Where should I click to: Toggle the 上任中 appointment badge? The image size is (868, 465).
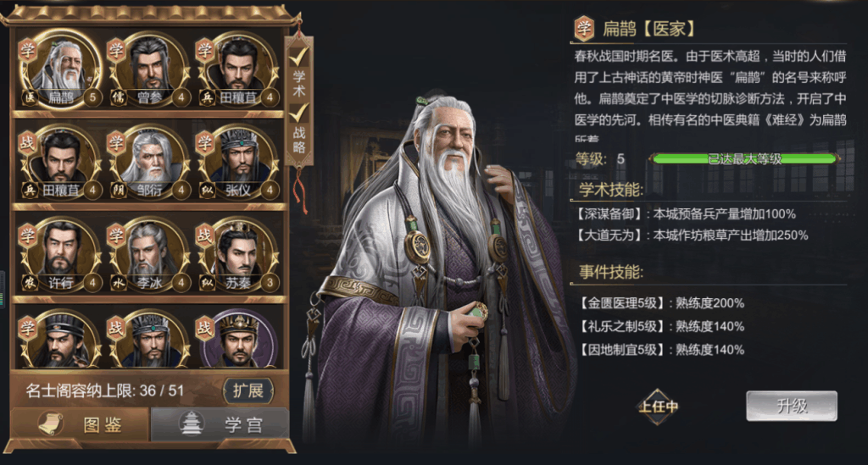[658, 407]
